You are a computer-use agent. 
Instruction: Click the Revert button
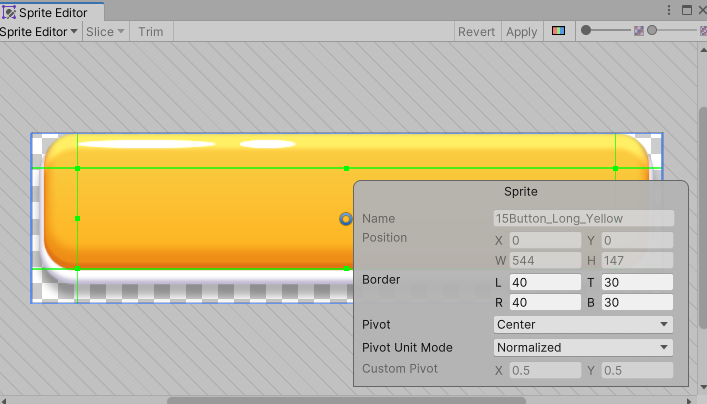pyautogui.click(x=477, y=32)
